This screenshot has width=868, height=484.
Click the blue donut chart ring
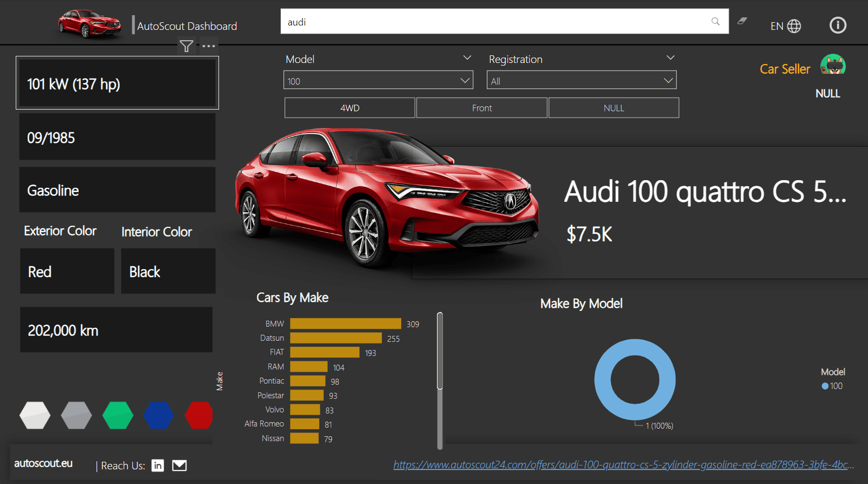click(603, 380)
